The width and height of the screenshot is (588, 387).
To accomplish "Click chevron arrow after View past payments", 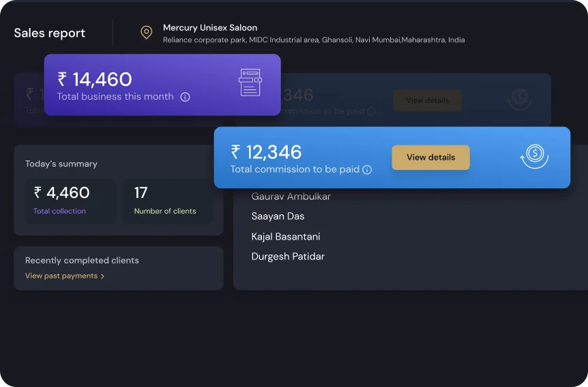I will [103, 276].
